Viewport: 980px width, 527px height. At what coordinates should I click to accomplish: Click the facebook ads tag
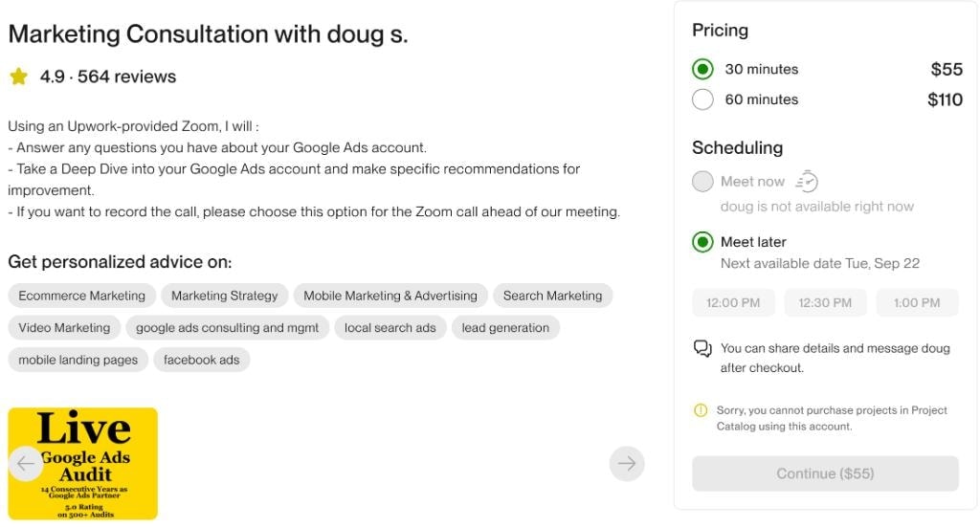click(x=201, y=360)
